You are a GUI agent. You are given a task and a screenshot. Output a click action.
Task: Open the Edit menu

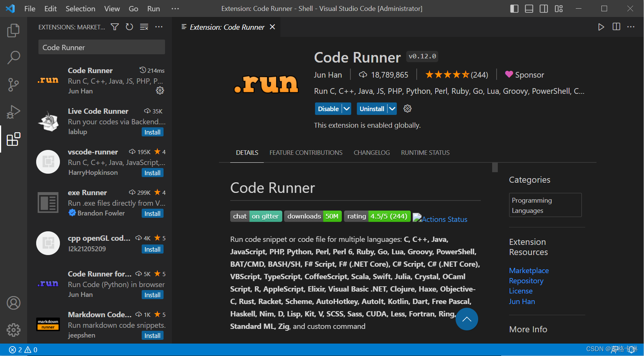[x=50, y=9]
